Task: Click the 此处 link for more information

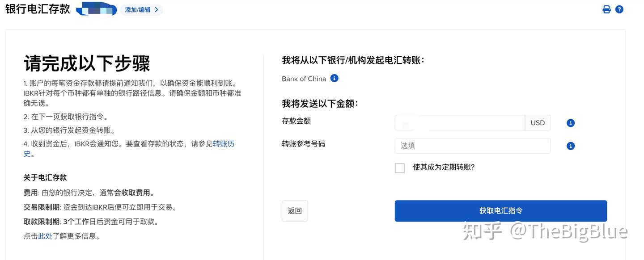Action: (45, 235)
